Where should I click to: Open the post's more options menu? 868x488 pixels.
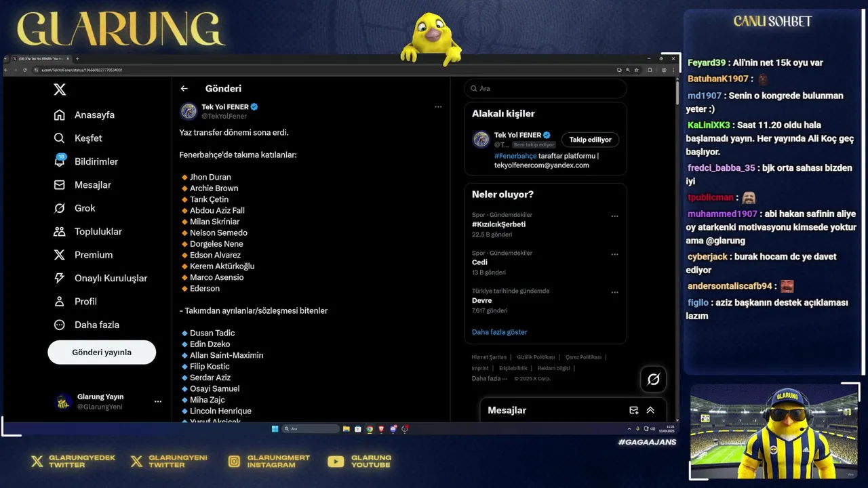point(438,107)
